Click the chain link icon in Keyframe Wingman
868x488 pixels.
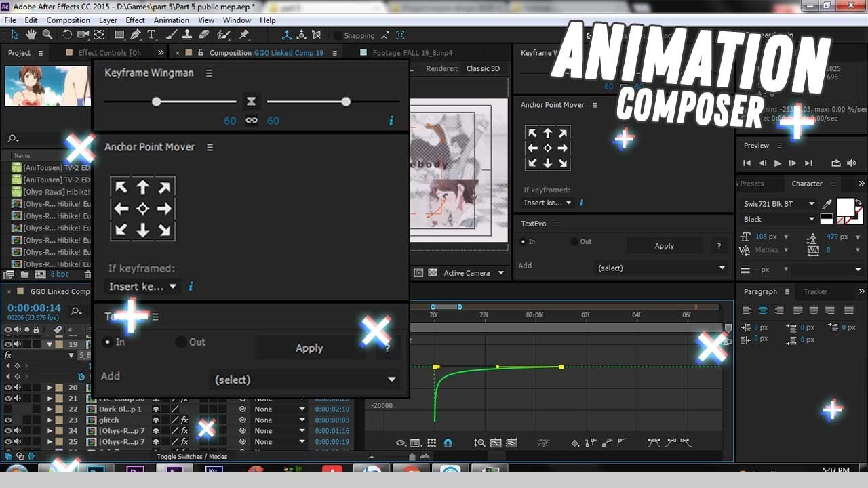(252, 121)
